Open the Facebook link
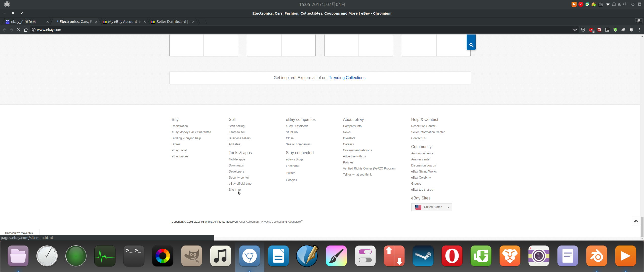 pyautogui.click(x=292, y=166)
